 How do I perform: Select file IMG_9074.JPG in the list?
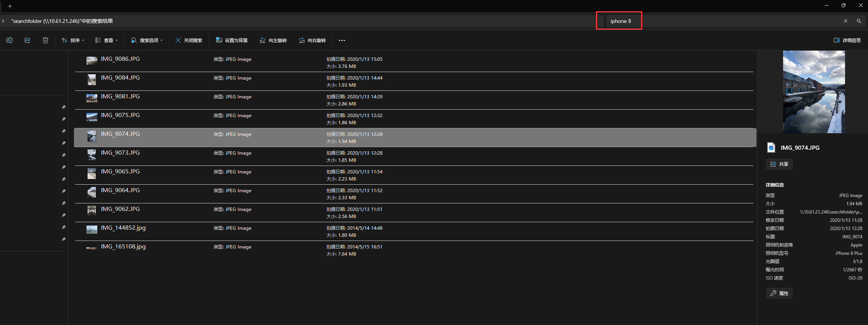[415, 137]
